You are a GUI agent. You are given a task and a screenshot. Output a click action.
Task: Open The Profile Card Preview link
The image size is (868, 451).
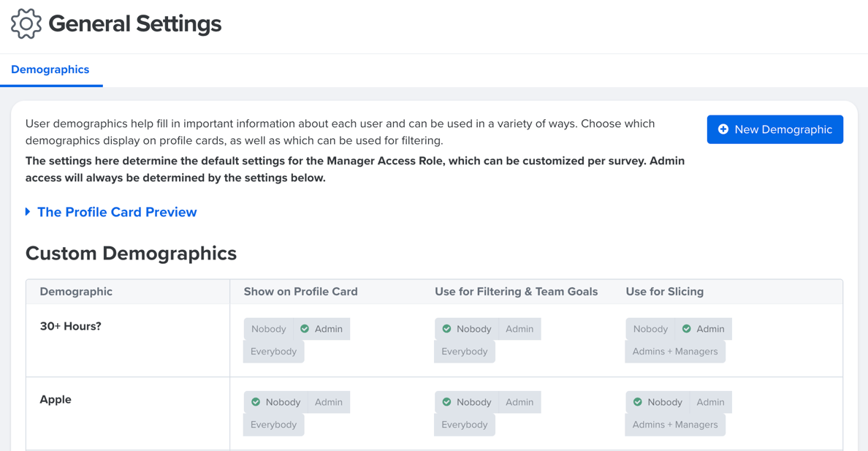pos(117,212)
